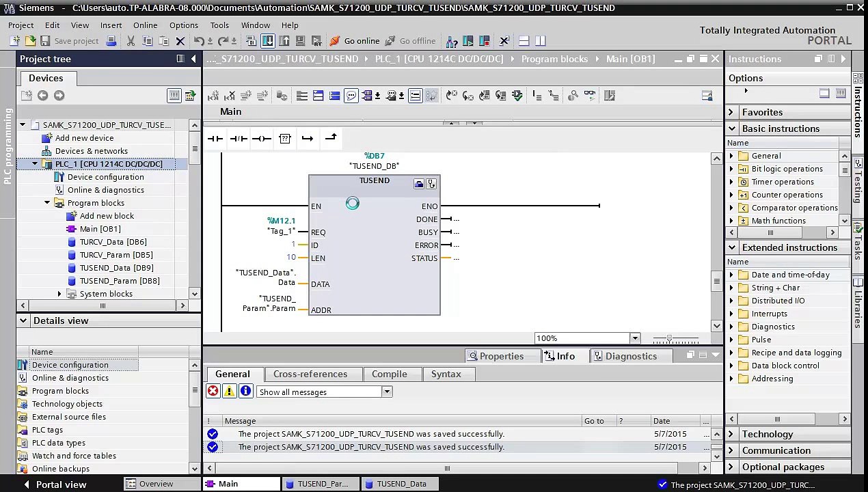Collapse the Details view section
The image size is (868, 492).
[x=23, y=320]
